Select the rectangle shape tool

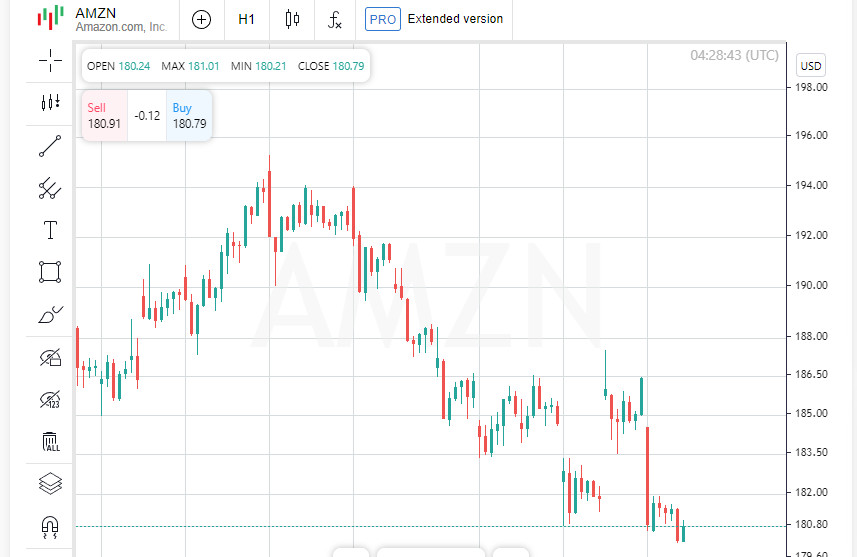tap(50, 272)
